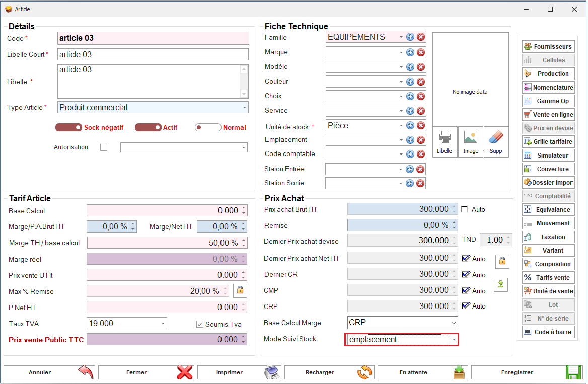Open the Nomenclature section
The height and width of the screenshot is (384, 588).
548,88
